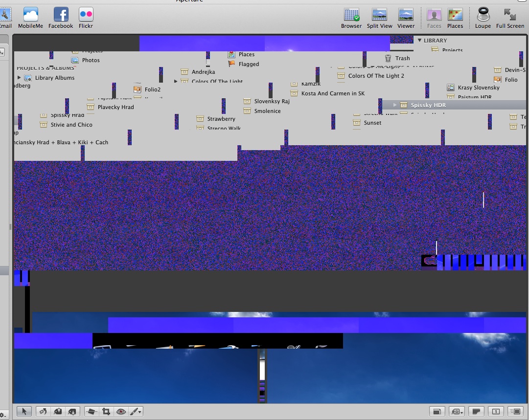Screen dimensions: 529x420
Task: Open the Places map view
Action: tap(455, 18)
